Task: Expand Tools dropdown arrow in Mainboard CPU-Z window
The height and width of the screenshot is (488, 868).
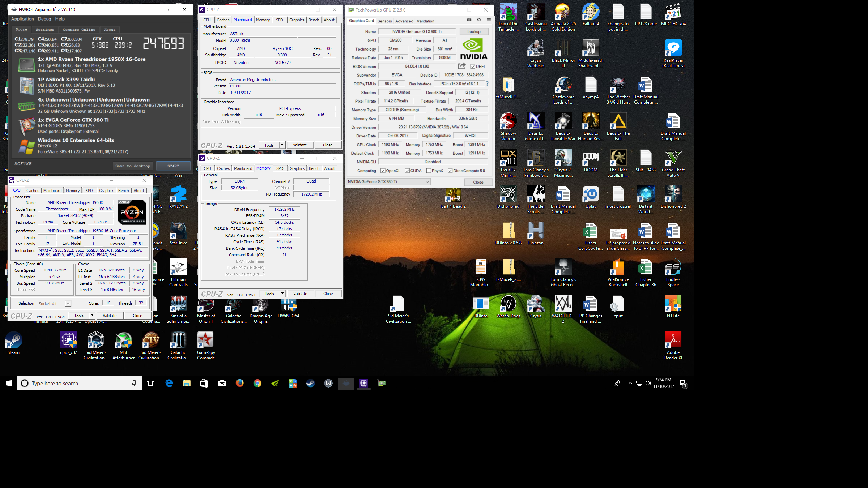Action: (282, 145)
